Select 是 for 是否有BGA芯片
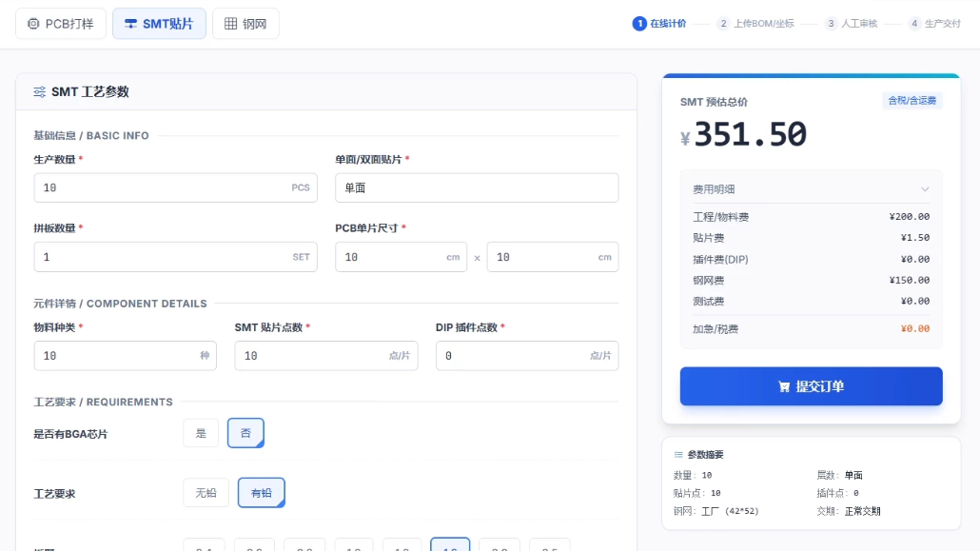 pyautogui.click(x=201, y=433)
